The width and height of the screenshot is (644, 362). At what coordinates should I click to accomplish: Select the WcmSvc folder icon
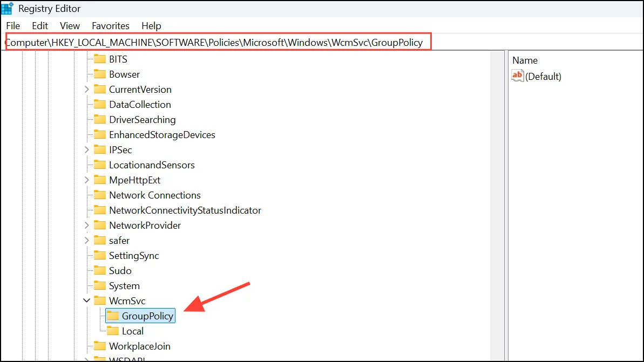[100, 300]
